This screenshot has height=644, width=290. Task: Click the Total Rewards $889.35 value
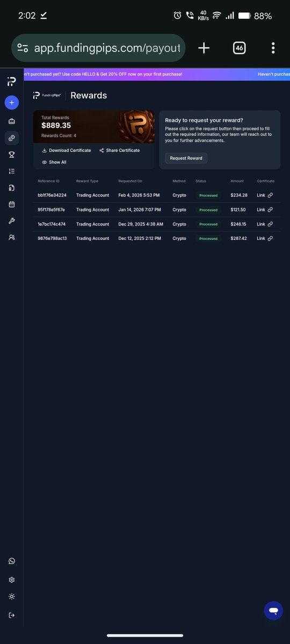tap(56, 126)
